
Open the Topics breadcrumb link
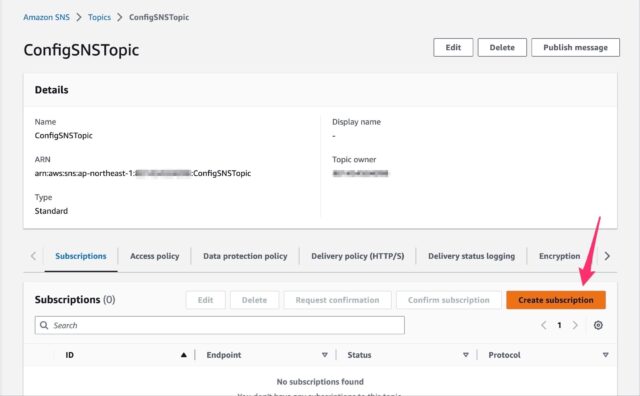pyautogui.click(x=99, y=17)
